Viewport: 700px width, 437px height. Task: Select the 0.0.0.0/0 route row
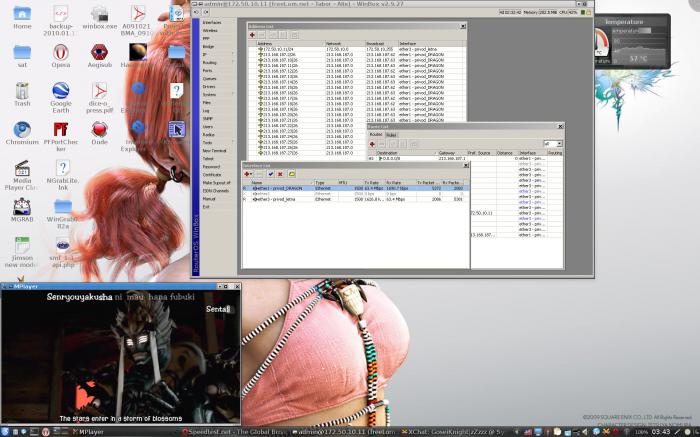click(465, 158)
